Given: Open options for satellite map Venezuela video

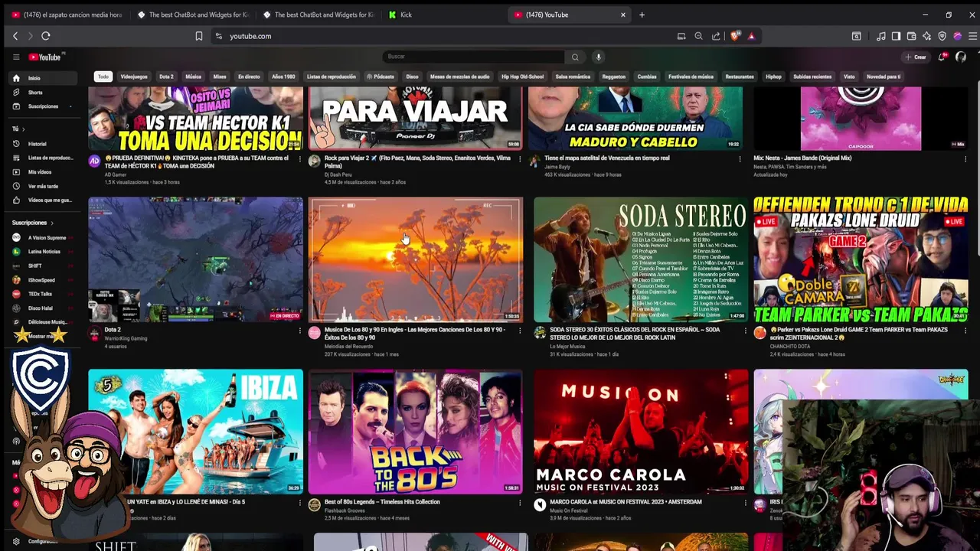Looking at the screenshot, I should pos(740,159).
